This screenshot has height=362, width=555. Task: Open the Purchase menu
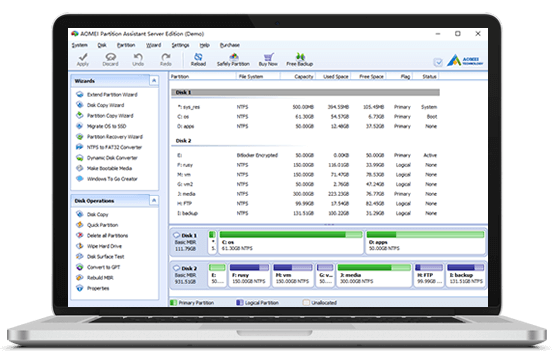[230, 45]
